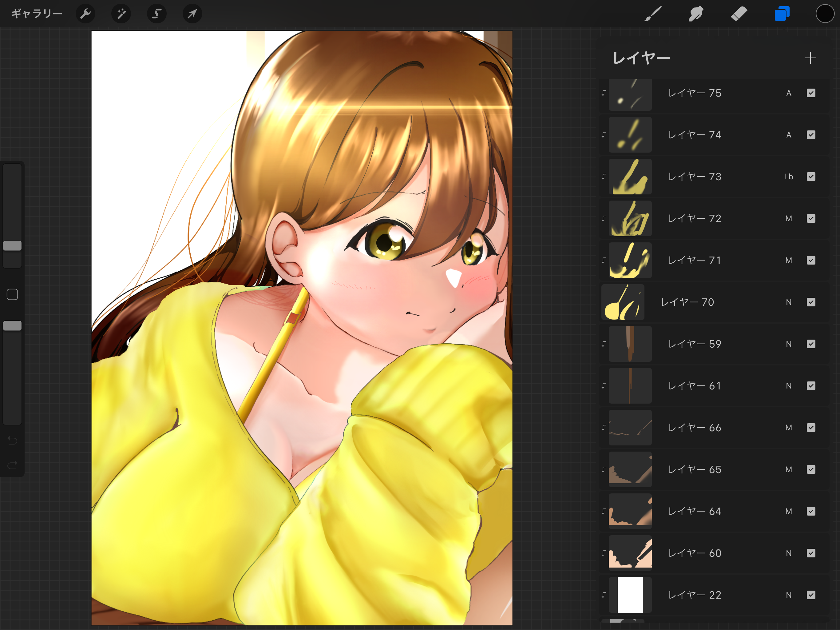Select the レイヤー 75 thumbnail
The width and height of the screenshot is (840, 630).
point(630,95)
